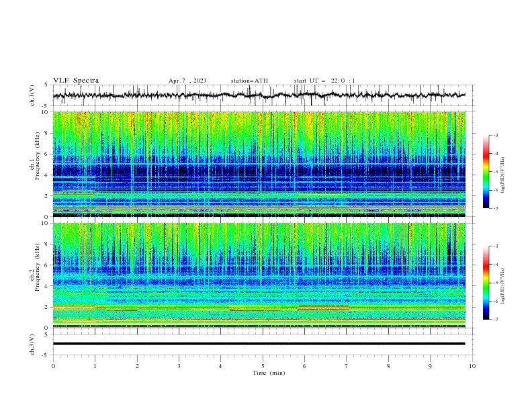
Task: Click the ch.1 spectrogram color bar
Action: click(x=486, y=172)
